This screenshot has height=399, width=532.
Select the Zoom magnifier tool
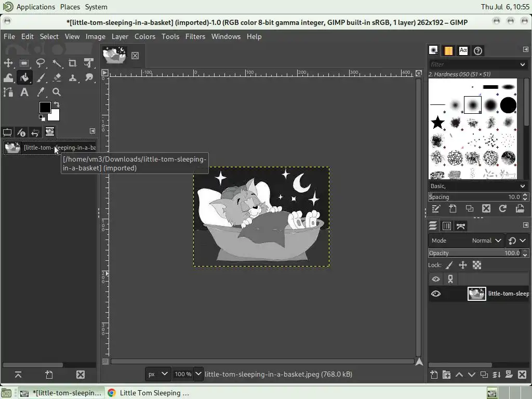point(57,92)
